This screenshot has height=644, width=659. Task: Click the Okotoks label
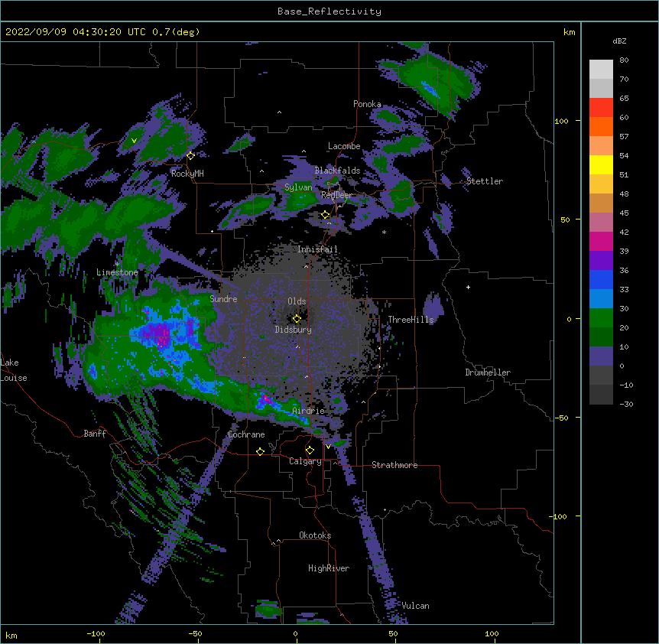coord(315,535)
